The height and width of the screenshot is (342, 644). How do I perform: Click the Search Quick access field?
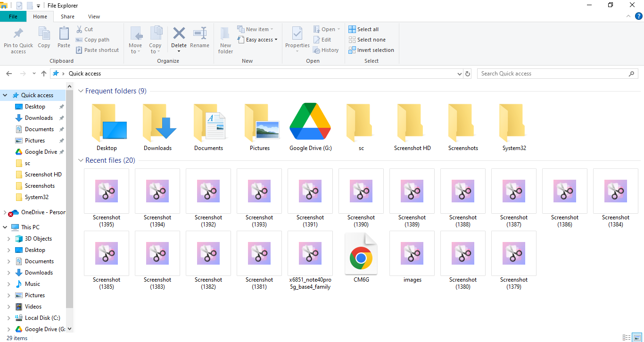[x=552, y=74]
